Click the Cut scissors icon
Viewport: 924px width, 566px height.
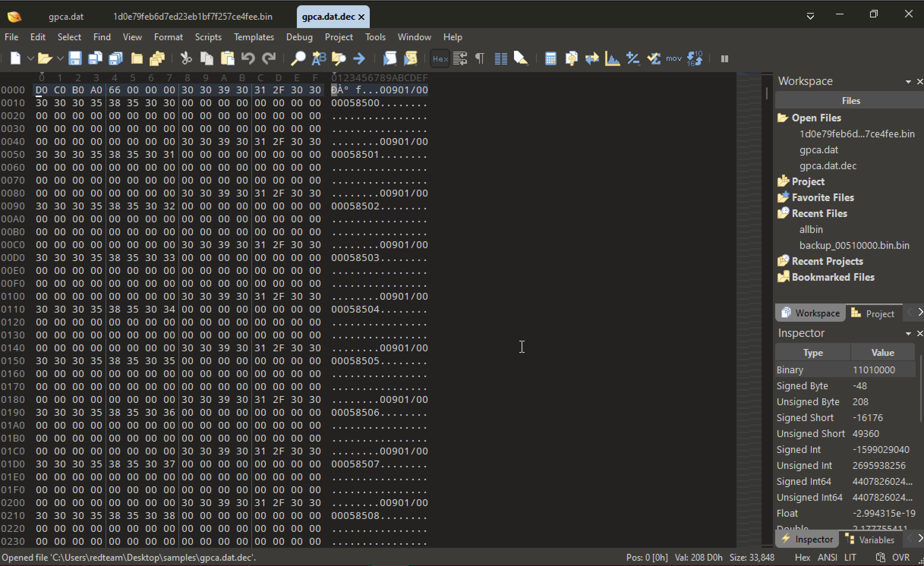(186, 59)
